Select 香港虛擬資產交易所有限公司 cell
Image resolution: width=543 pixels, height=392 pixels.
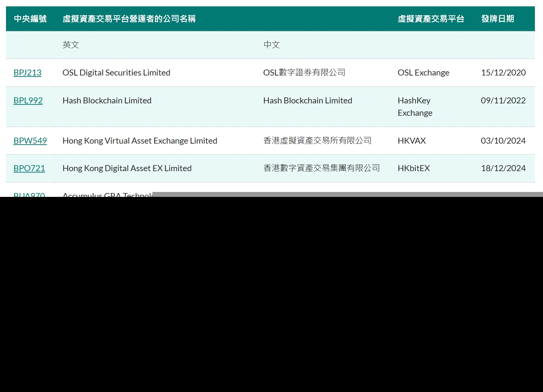(x=318, y=141)
